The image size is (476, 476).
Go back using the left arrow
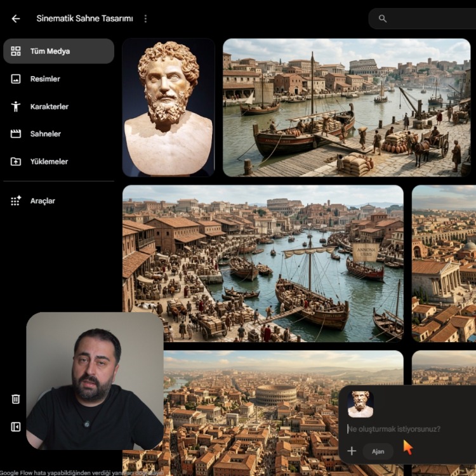pyautogui.click(x=16, y=18)
